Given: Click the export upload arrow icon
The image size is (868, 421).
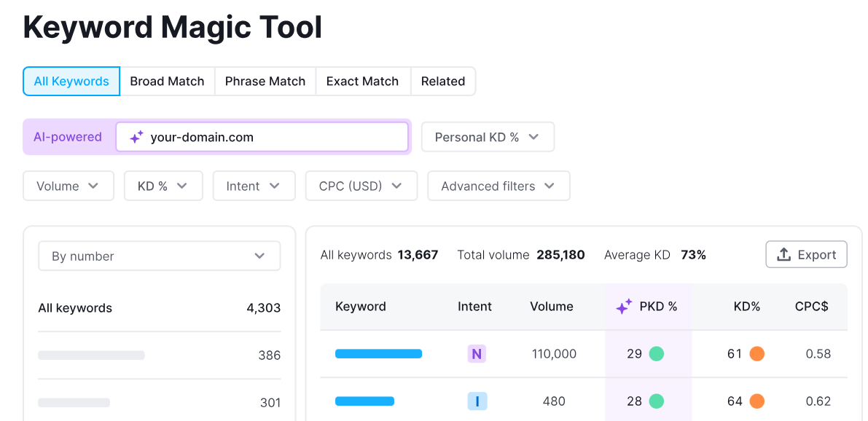Looking at the screenshot, I should (783, 254).
